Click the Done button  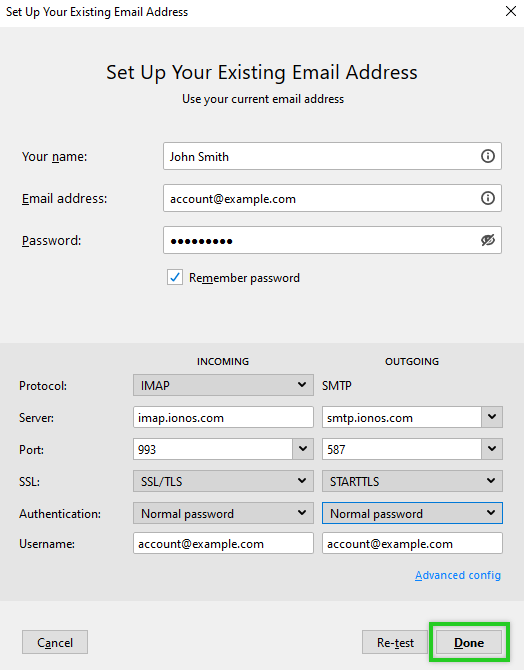[469, 642]
